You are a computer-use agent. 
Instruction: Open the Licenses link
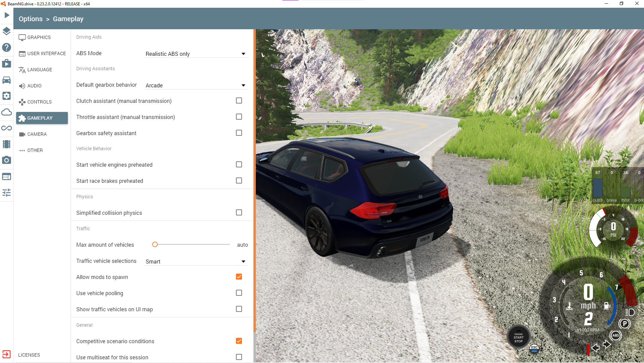[29, 355]
